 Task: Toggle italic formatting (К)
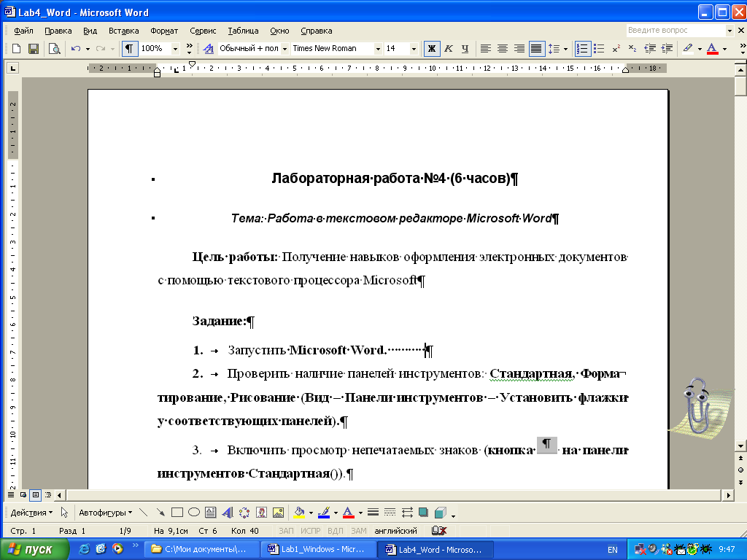point(449,49)
